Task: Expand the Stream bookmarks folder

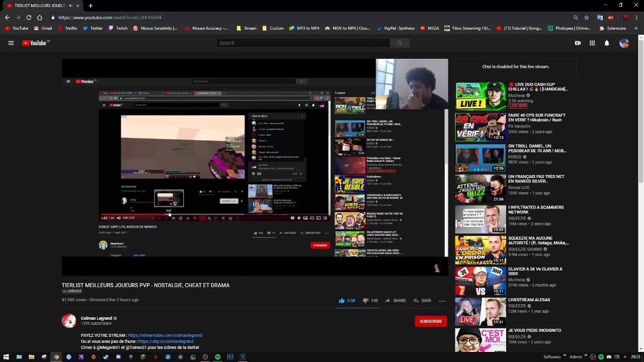Action: tap(247, 28)
